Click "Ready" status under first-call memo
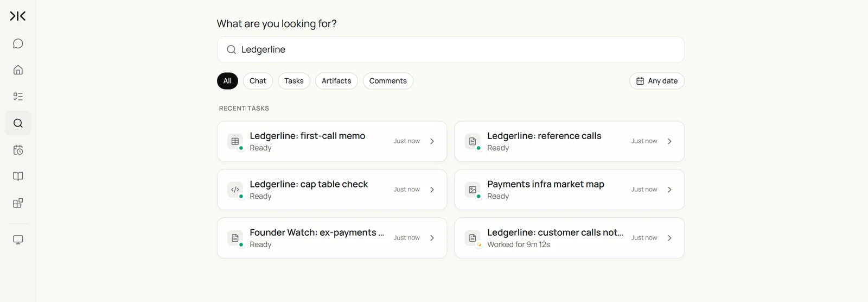This screenshot has height=302, width=868. click(x=260, y=148)
